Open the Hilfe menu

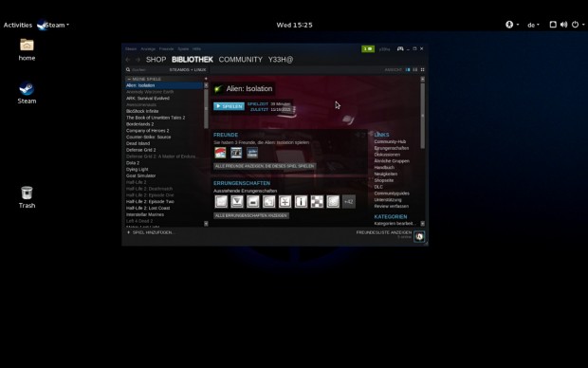click(196, 48)
